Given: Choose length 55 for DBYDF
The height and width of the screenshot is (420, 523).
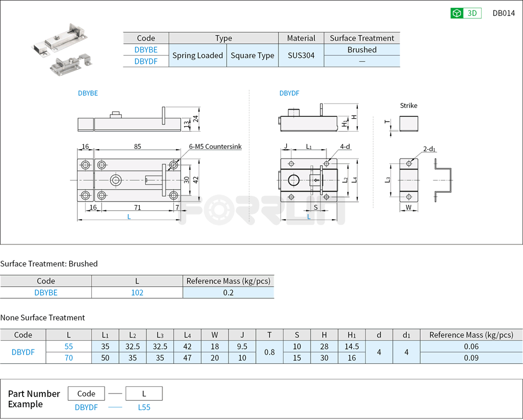Looking at the screenshot, I should 68,347.
